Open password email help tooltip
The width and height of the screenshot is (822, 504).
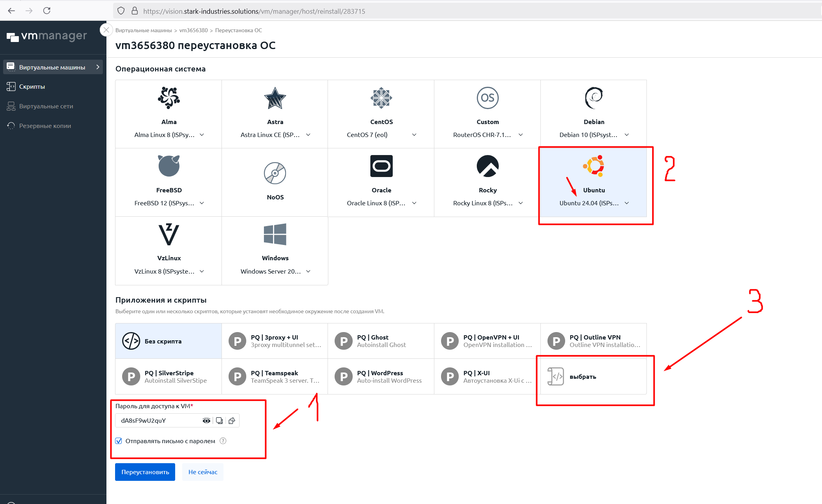(x=223, y=441)
